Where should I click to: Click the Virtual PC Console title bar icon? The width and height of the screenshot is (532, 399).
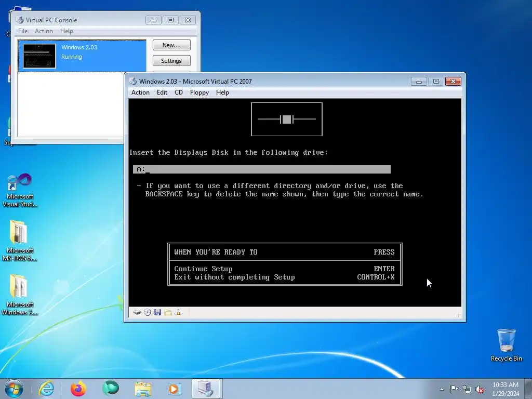[20, 20]
